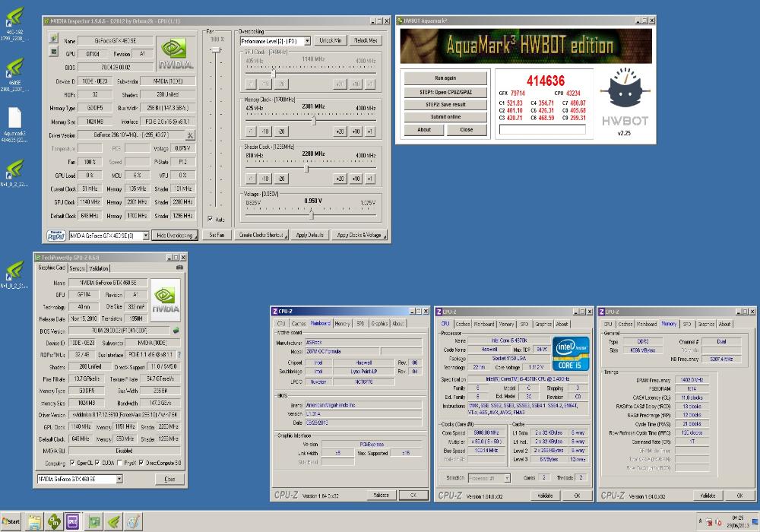This screenshot has height=532, width=760.
Task: Click the Start button on the taskbar
Action: 11,521
